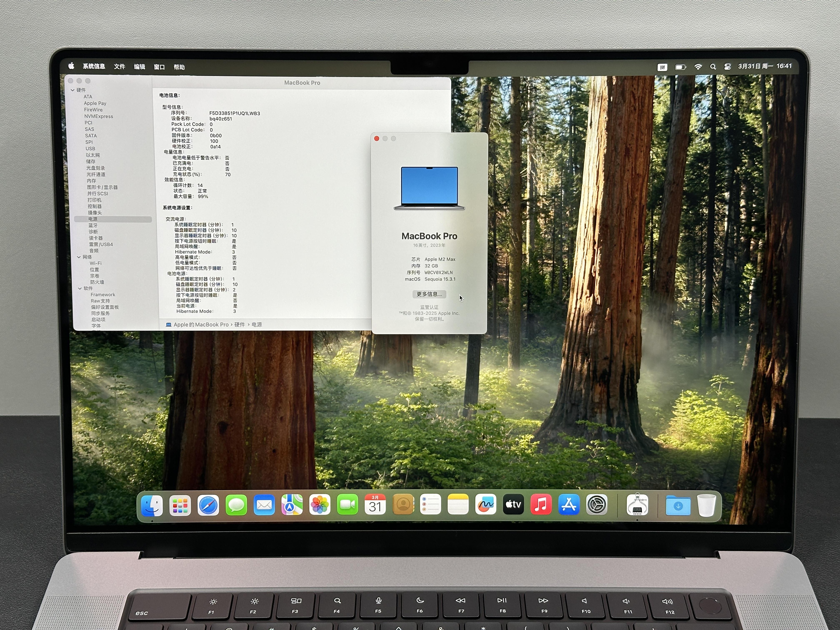Collapse the 软件 software section
The image size is (840, 630).
80,289
